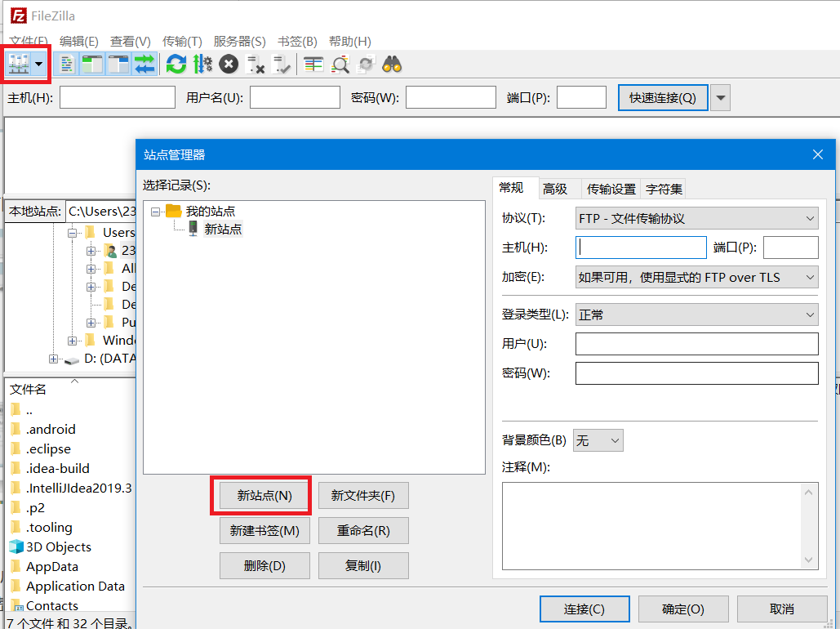840x629 pixels.
Task: Click the 注释(M) text area
Action: 651,526
